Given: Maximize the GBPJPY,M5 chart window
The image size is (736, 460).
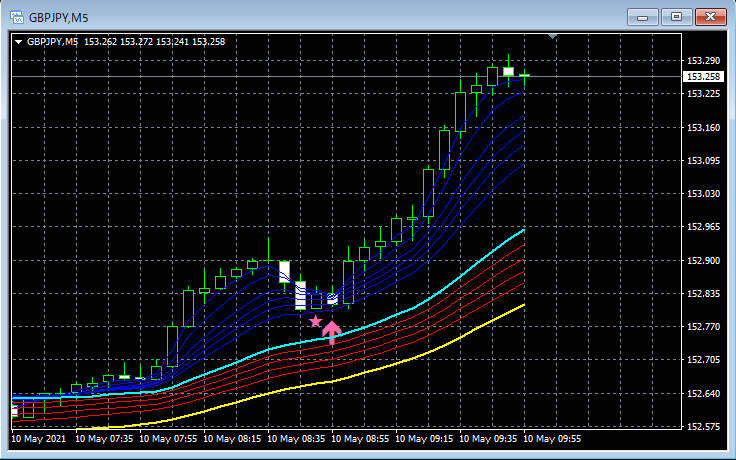Looking at the screenshot, I should (x=676, y=17).
